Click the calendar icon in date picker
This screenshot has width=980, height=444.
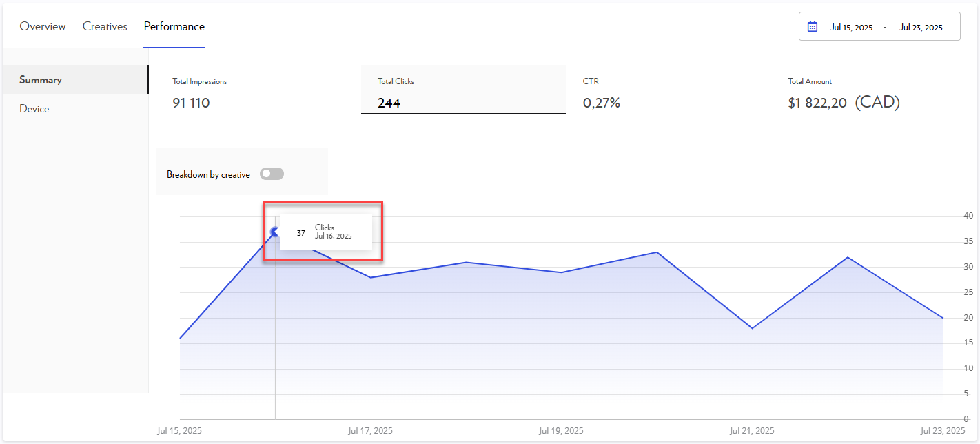tap(813, 27)
